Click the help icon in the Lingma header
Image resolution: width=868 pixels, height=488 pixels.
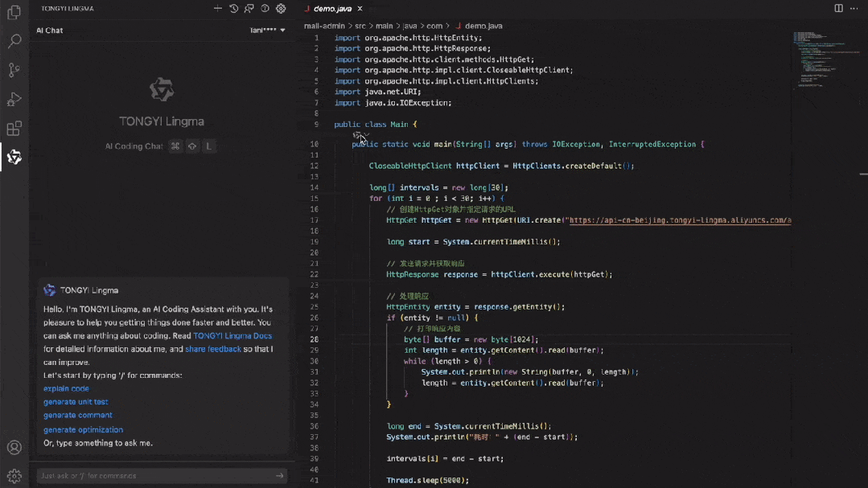coord(265,8)
